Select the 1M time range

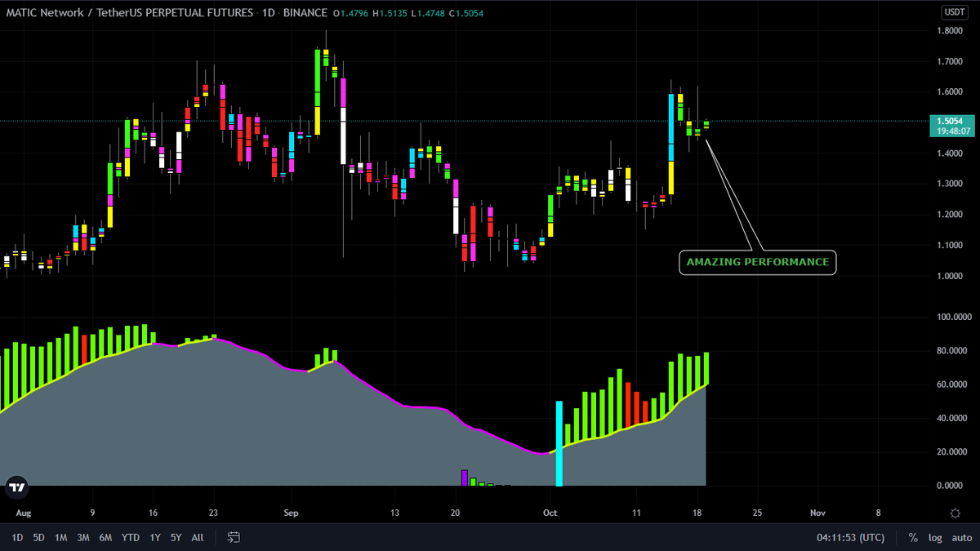pos(61,538)
